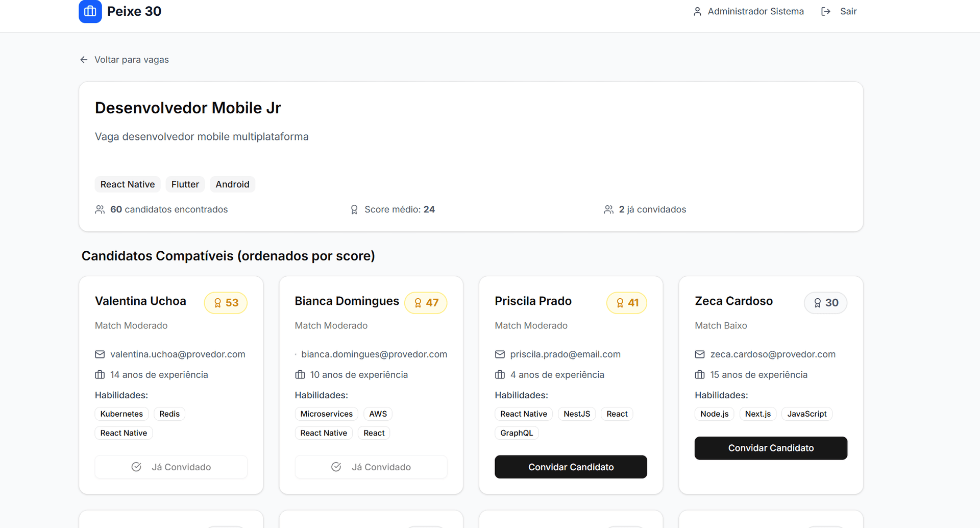
Task: Click the people icon beside 60 candidatos encontrados
Action: coord(100,209)
